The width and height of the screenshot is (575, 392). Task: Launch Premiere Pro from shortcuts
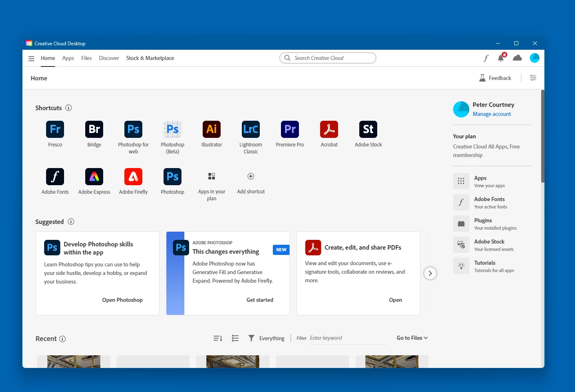tap(290, 129)
